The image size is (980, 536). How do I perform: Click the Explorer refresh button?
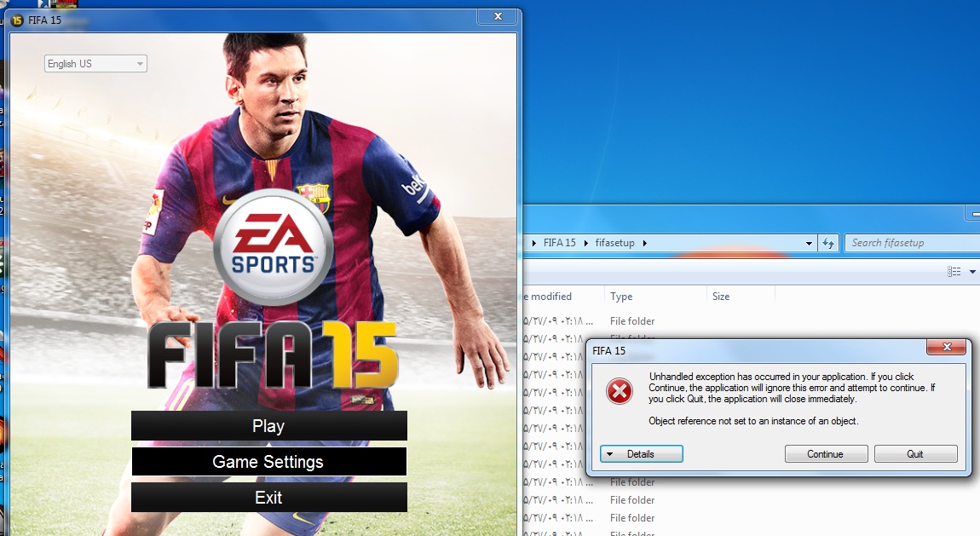tap(828, 243)
